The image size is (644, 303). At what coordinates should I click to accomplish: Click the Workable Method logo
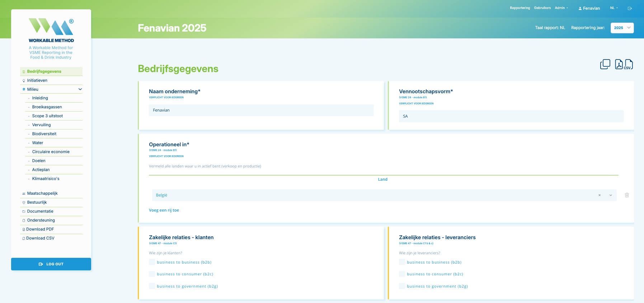click(51, 30)
